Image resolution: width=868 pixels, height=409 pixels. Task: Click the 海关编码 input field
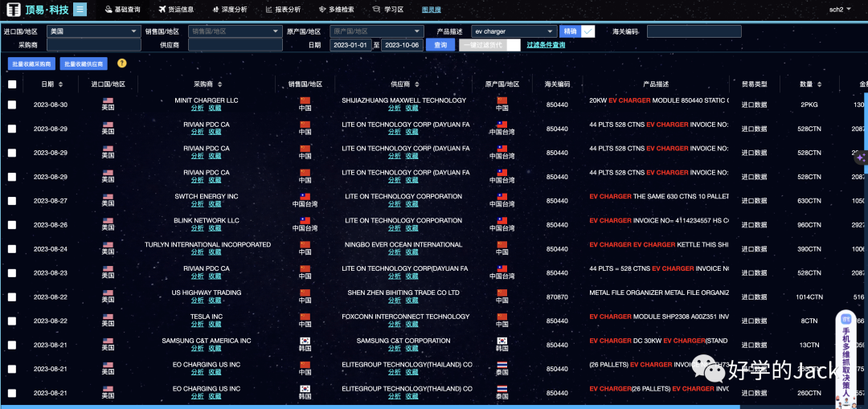[x=694, y=31]
